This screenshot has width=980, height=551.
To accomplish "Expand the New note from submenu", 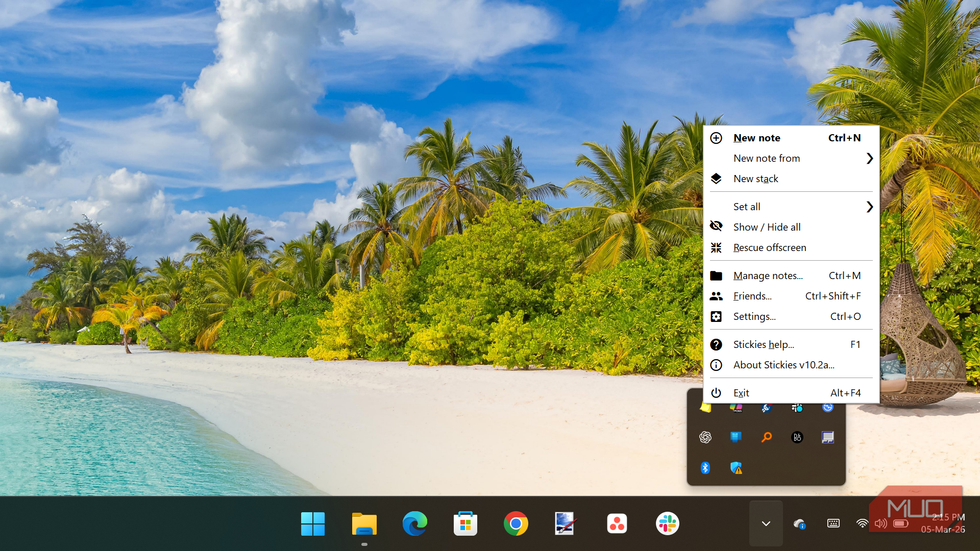I will pos(791,158).
